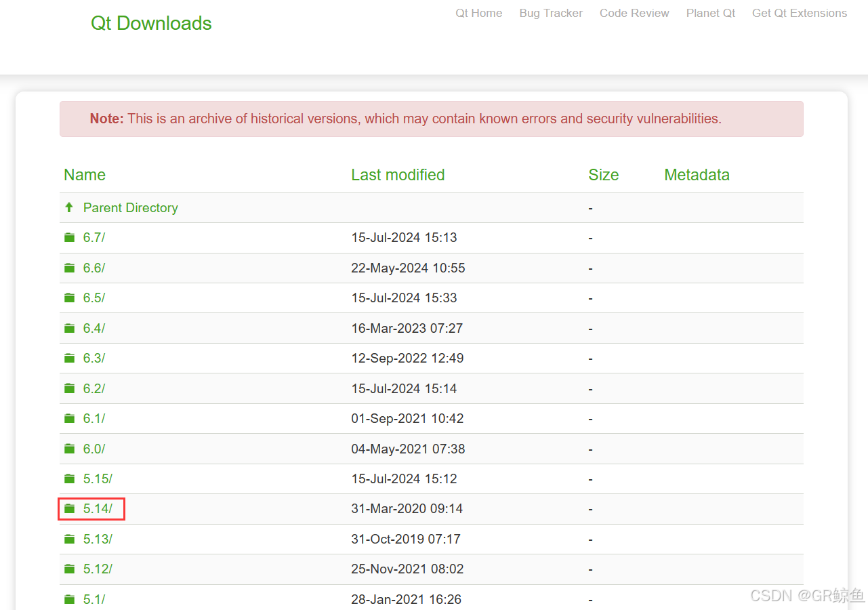Click the folder icon beside 6.3/
This screenshot has height=610, width=868.
point(69,358)
